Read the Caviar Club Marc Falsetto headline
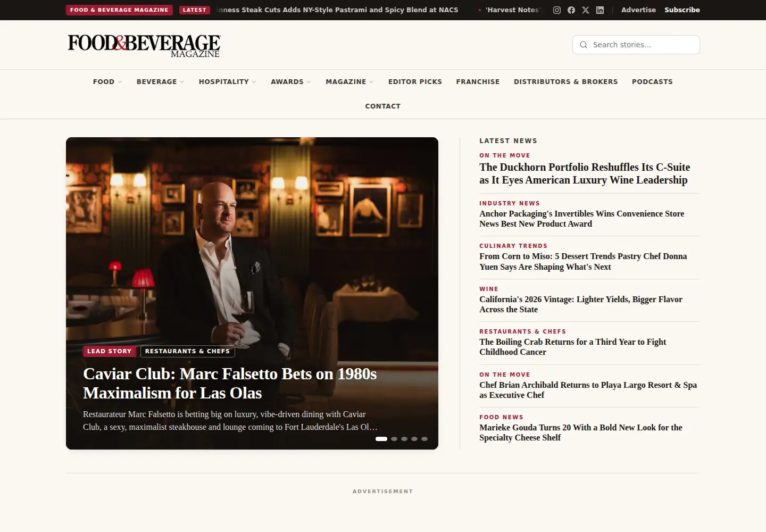This screenshot has width=766, height=532. [x=230, y=383]
